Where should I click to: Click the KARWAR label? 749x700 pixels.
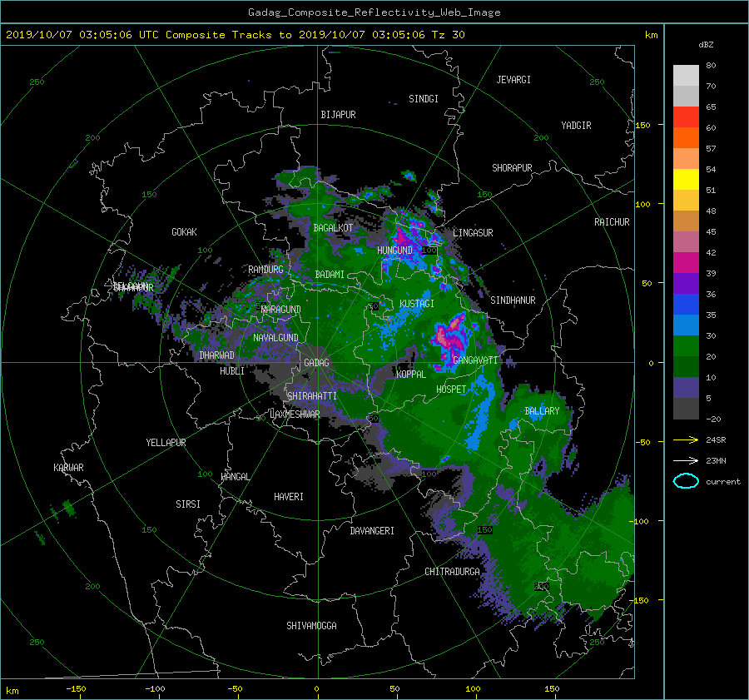68,467
